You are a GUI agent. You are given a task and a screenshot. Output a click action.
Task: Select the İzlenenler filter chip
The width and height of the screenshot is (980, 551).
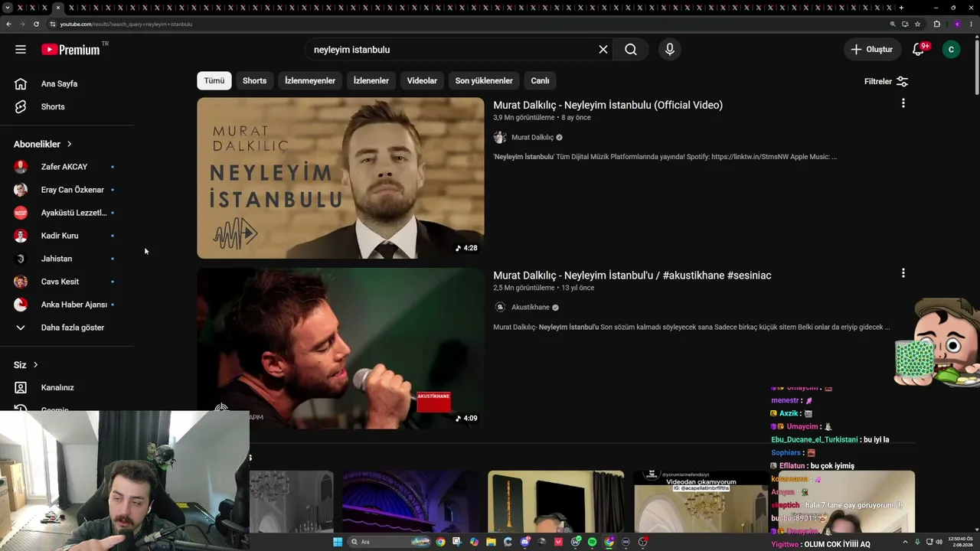click(371, 80)
